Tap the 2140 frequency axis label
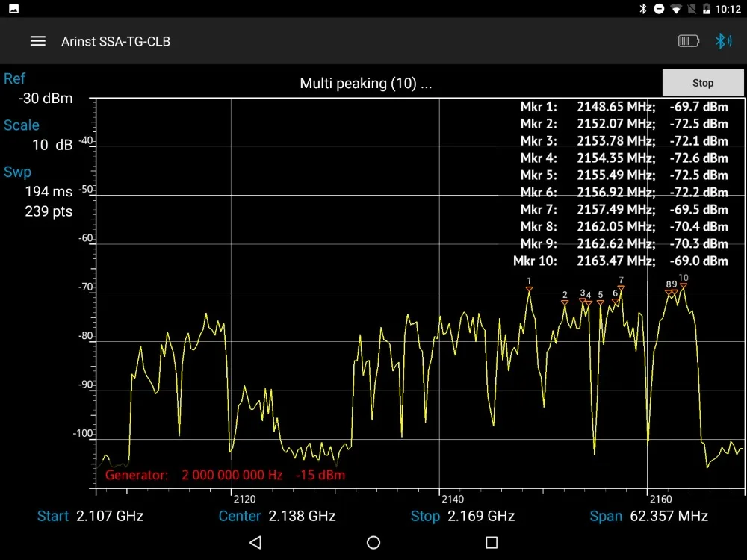 (453, 499)
